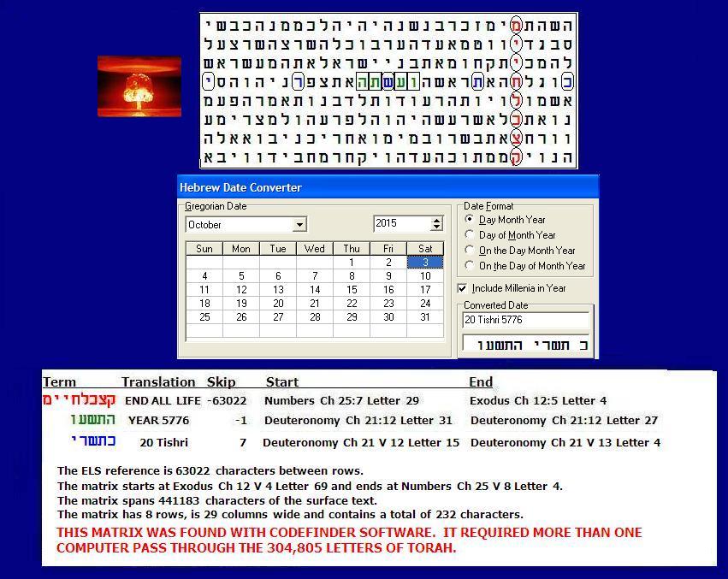Toggle the Include Millenia in Year checkbox

[x=463, y=288]
